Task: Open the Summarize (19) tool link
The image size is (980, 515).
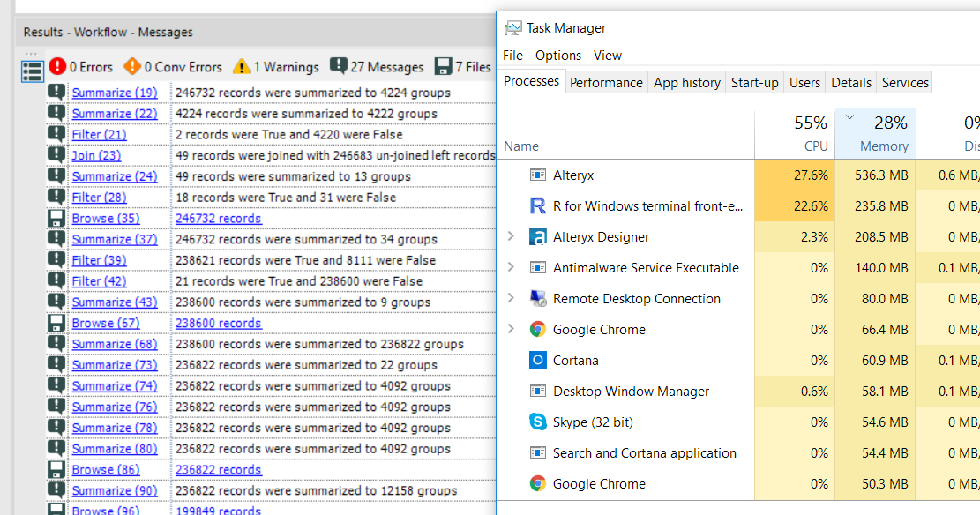Action: [114, 92]
